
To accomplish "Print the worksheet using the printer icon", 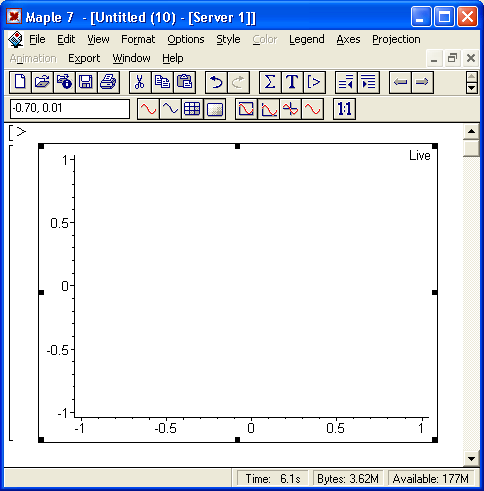I will [108, 82].
